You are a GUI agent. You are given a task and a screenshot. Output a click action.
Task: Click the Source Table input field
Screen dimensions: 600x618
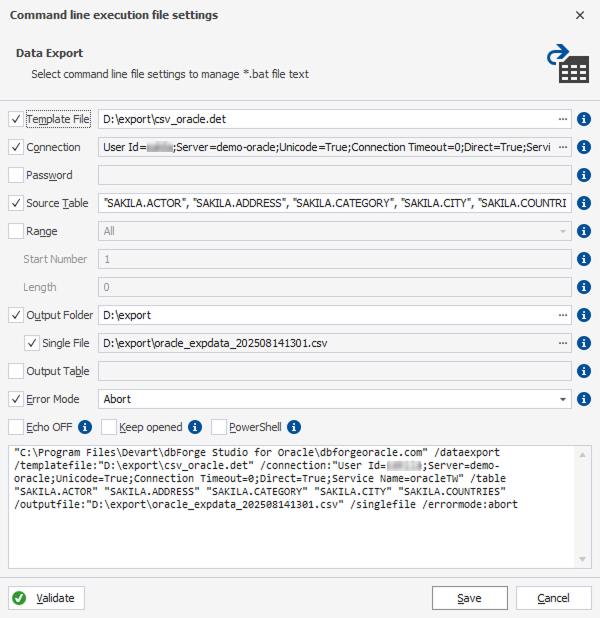coord(335,203)
